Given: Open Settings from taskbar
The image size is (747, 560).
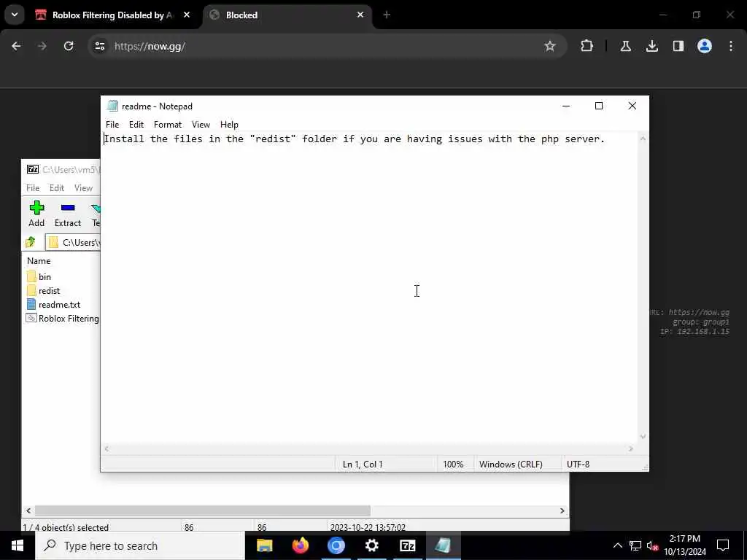Looking at the screenshot, I should pyautogui.click(x=371, y=545).
